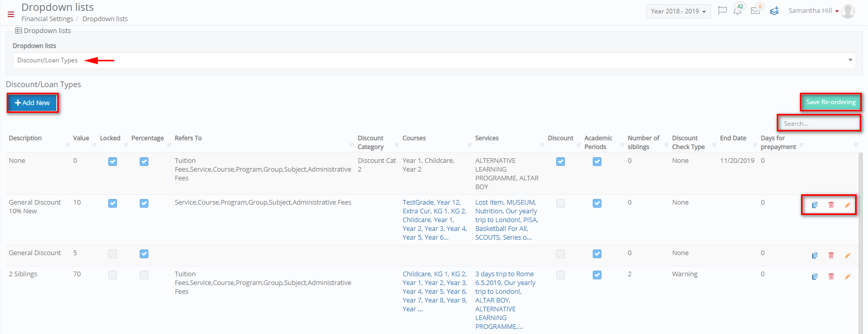The width and height of the screenshot is (868, 334).
Task: Toggle Percentage checkbox for General Discount 10% New
Action: coord(144,203)
